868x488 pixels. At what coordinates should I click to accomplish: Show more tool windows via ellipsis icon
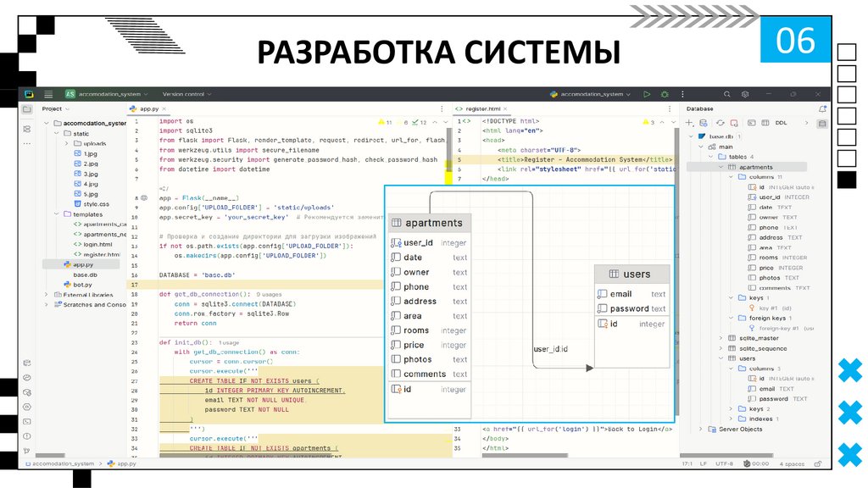[x=26, y=143]
